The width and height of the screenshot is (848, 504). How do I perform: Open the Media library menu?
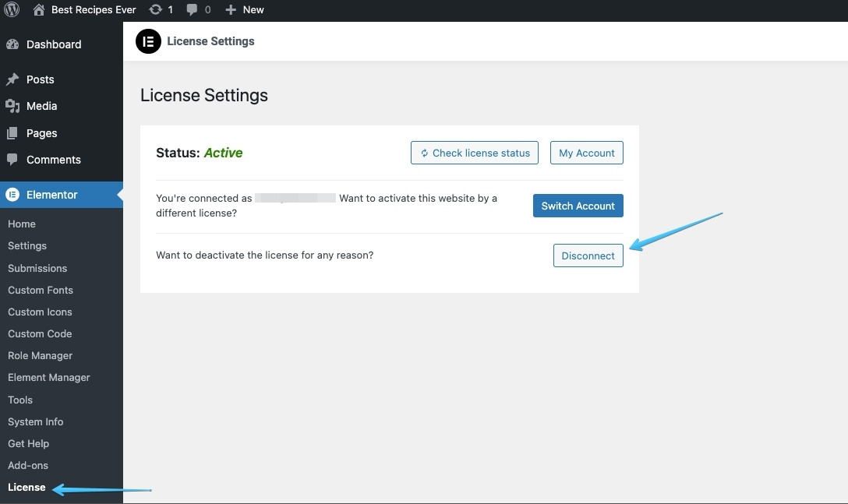(41, 106)
